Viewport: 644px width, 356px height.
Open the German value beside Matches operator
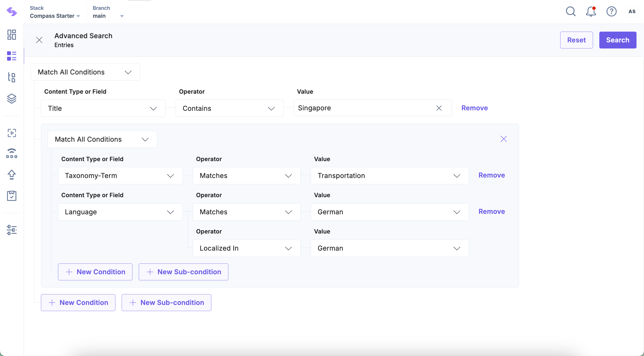pos(389,212)
